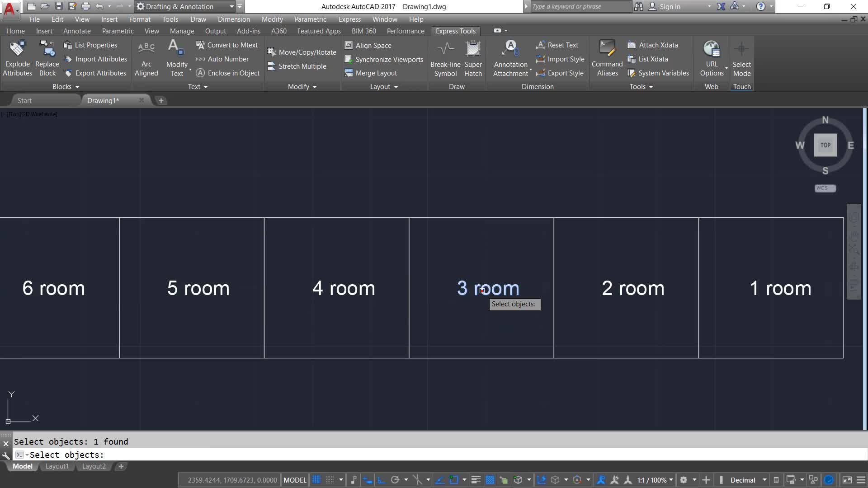
Task: Toggle snap mode in status bar
Action: click(330, 480)
